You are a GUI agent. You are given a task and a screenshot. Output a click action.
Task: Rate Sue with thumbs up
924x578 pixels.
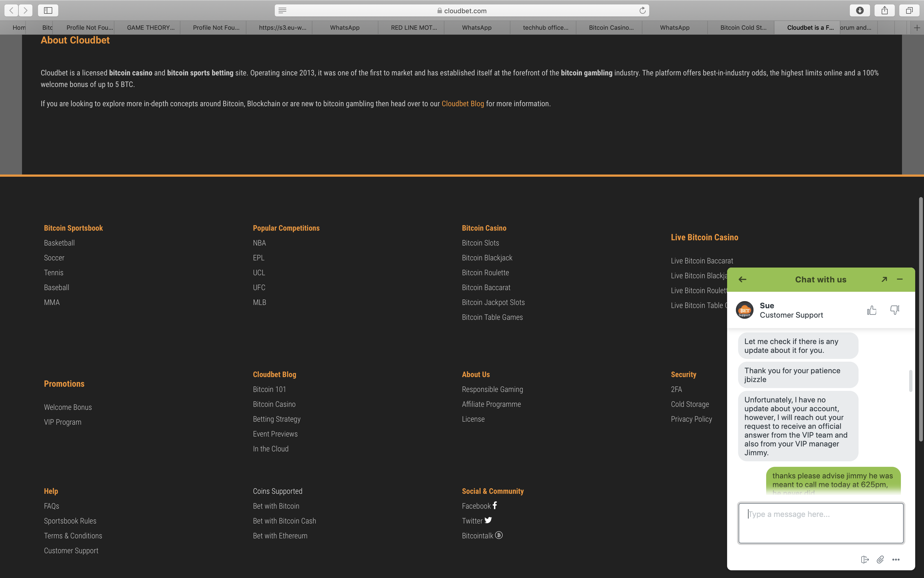pos(872,310)
